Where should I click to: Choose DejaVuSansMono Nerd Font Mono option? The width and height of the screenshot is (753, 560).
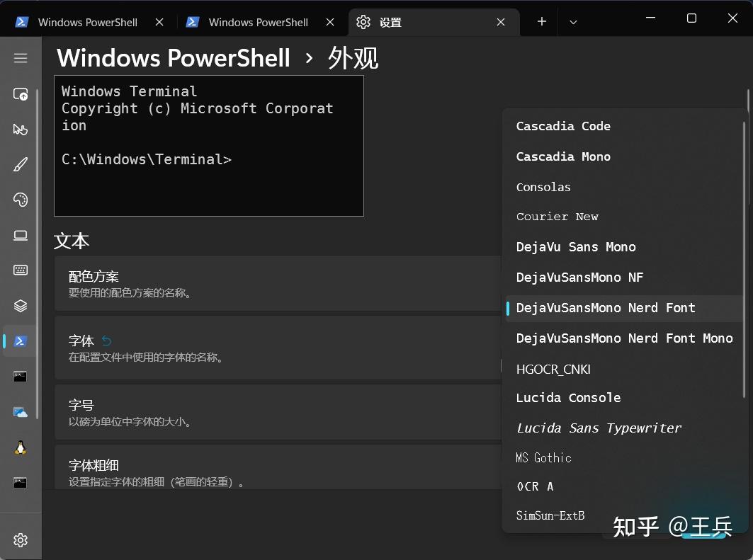click(623, 338)
